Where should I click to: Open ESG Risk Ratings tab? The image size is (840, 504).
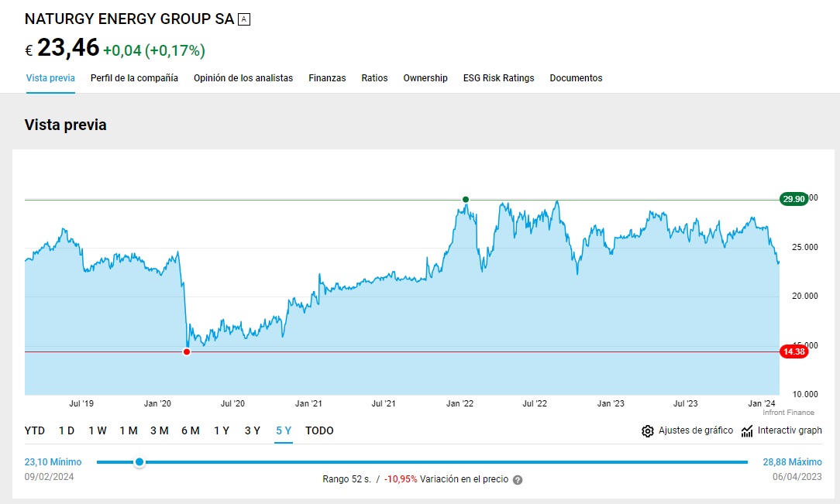point(498,78)
